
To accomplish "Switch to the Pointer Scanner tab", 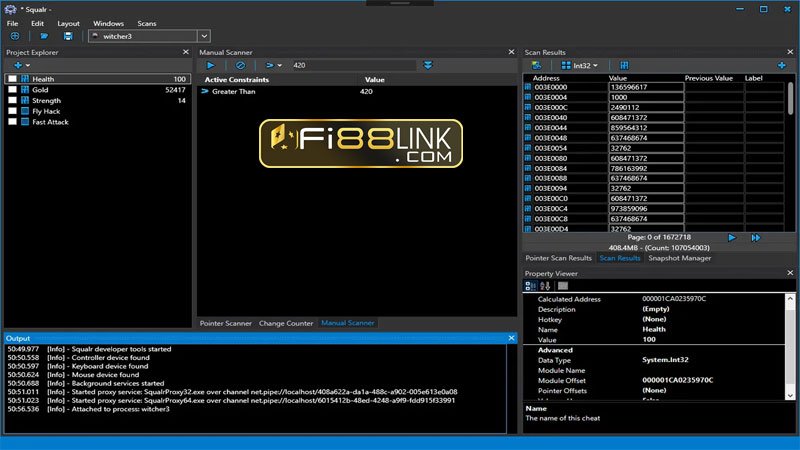I will [x=226, y=323].
